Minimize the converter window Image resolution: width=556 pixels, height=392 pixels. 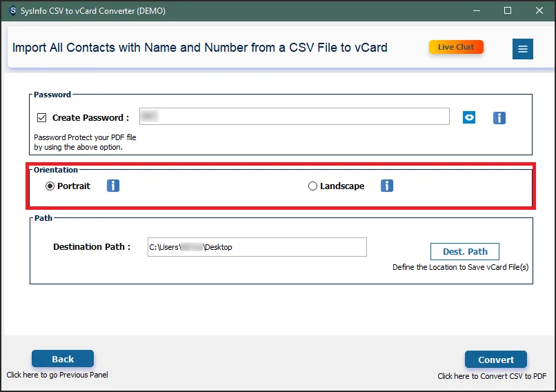coord(475,11)
